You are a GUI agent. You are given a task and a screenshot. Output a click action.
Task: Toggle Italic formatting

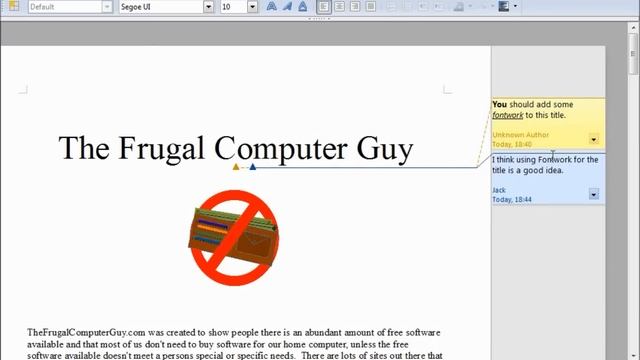coord(287,6)
